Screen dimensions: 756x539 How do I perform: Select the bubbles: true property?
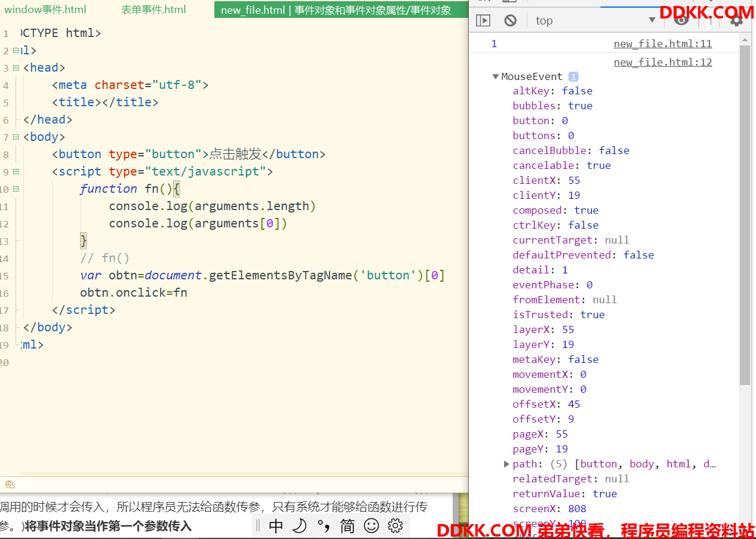(x=552, y=106)
